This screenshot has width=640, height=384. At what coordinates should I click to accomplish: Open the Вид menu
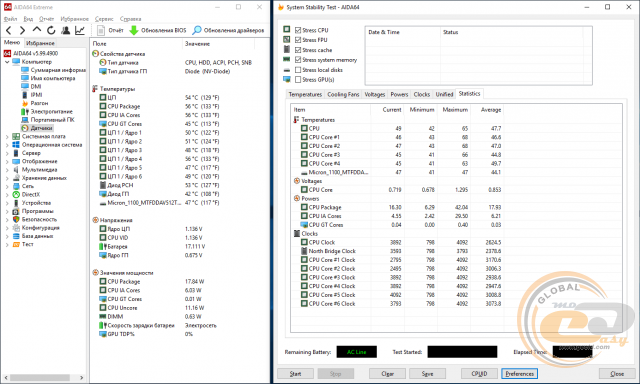(28, 19)
